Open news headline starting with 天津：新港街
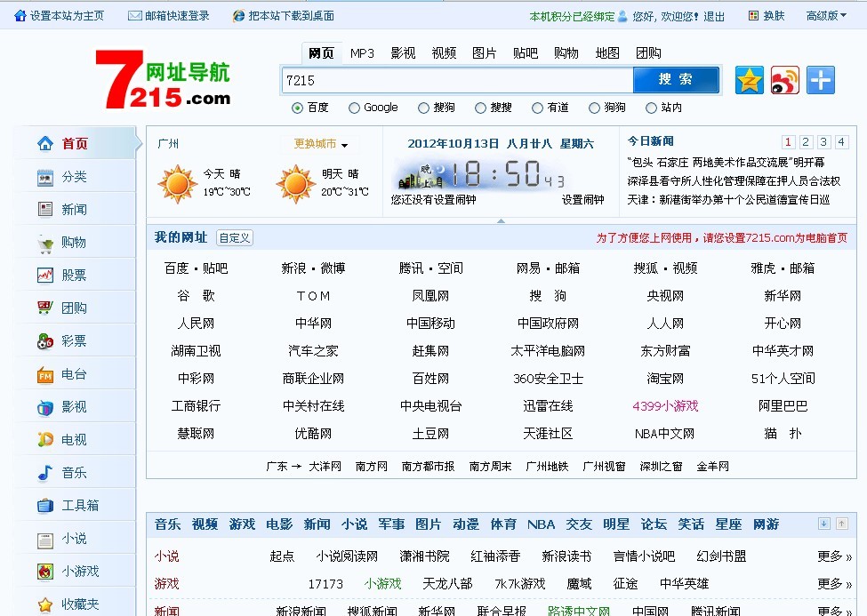This screenshot has width=867, height=616. point(728,200)
